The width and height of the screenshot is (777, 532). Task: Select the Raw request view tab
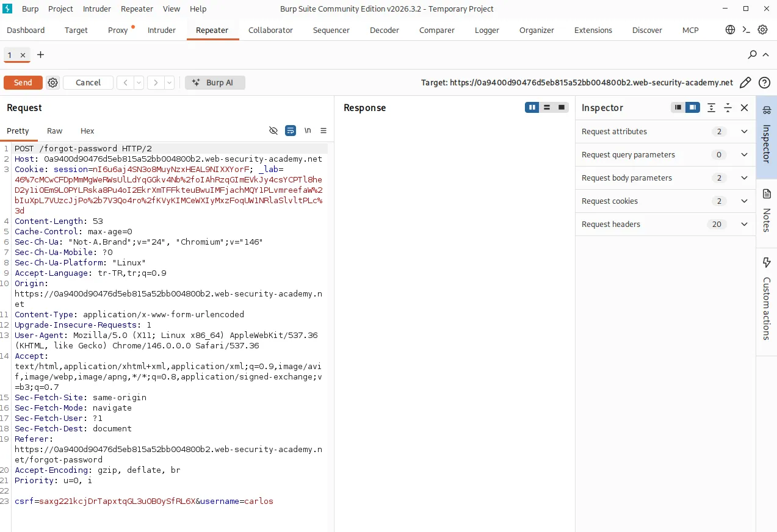[55, 131]
